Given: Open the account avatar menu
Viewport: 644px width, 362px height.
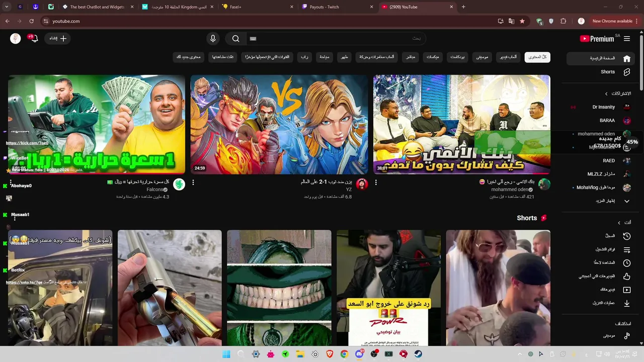Looking at the screenshot, I should (16, 39).
